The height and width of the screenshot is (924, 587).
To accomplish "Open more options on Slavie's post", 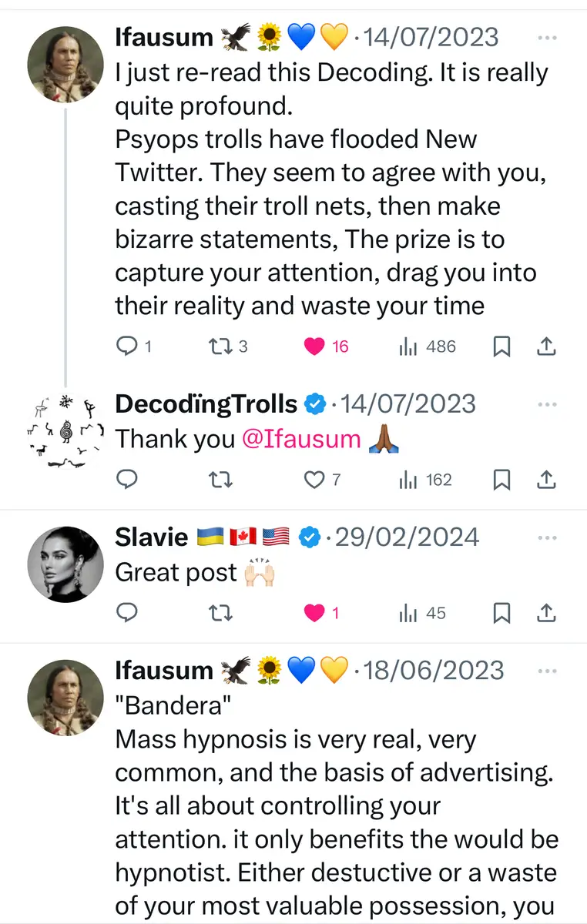I will click(x=546, y=537).
